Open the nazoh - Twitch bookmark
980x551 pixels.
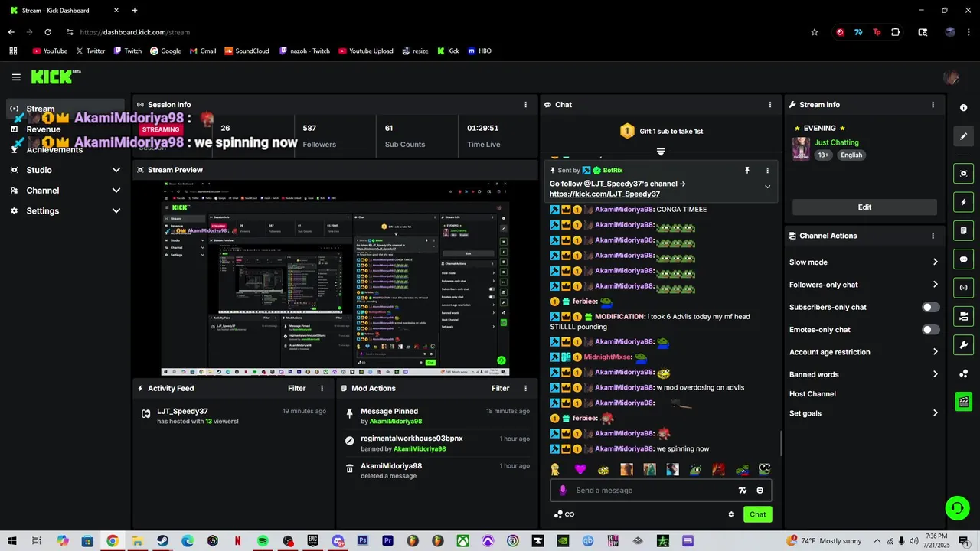[x=304, y=51]
